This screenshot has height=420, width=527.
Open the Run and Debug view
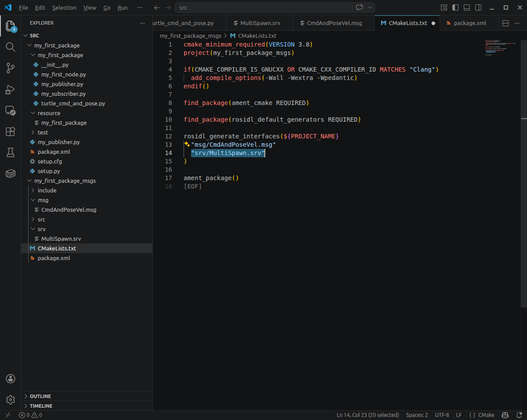pyautogui.click(x=11, y=90)
